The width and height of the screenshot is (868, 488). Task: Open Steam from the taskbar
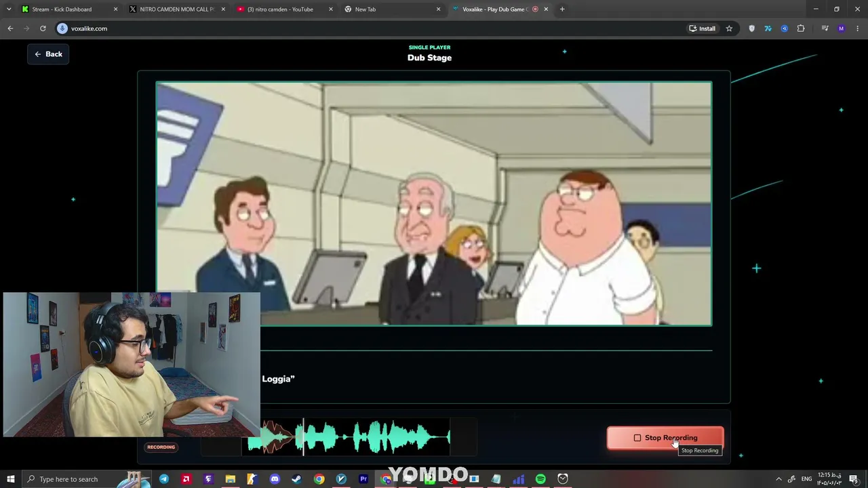(x=296, y=479)
